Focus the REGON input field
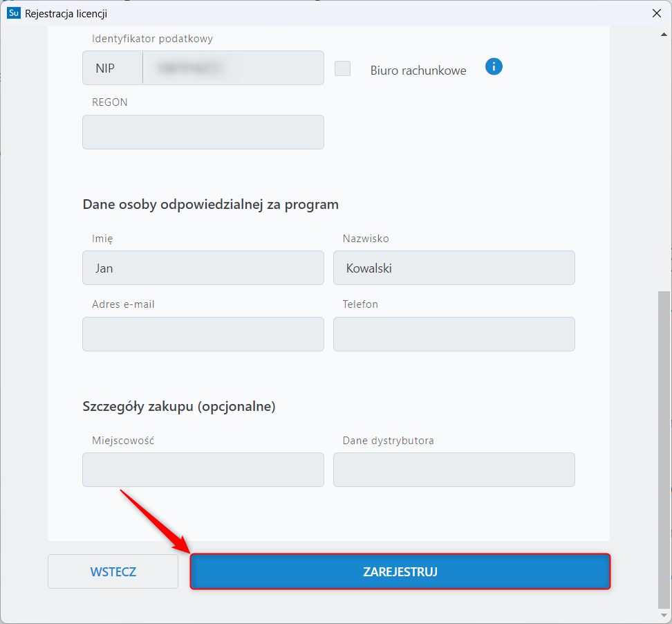672x624 pixels. [x=203, y=132]
